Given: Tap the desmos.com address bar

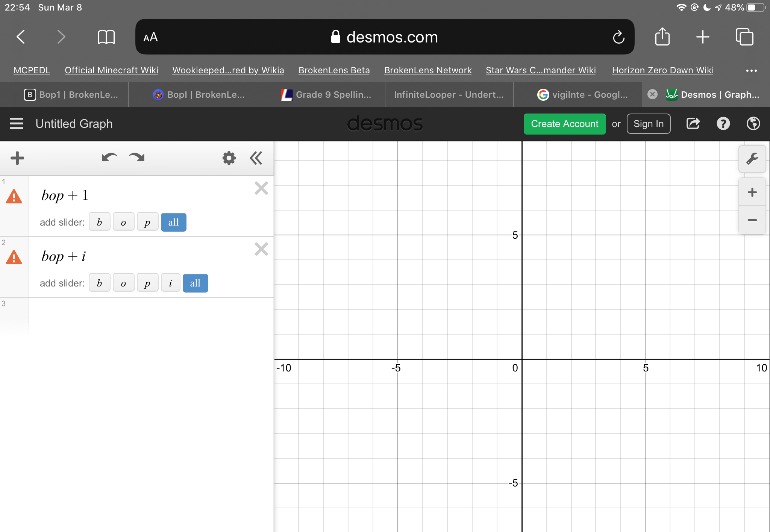Looking at the screenshot, I should click(385, 37).
